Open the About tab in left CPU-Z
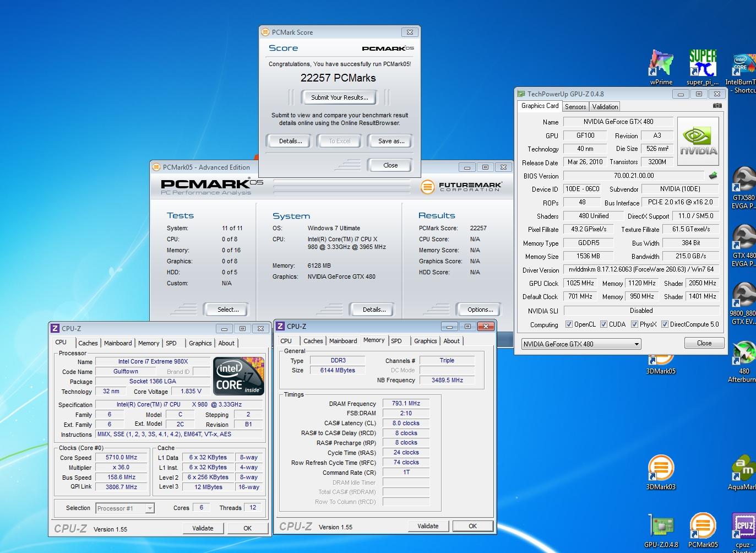 (226, 343)
